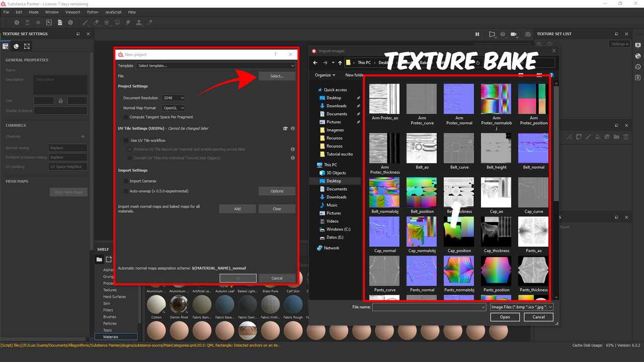Select Convert UV Tiles to Texture Sets option
The height and width of the screenshot is (362, 644).
(x=130, y=158)
